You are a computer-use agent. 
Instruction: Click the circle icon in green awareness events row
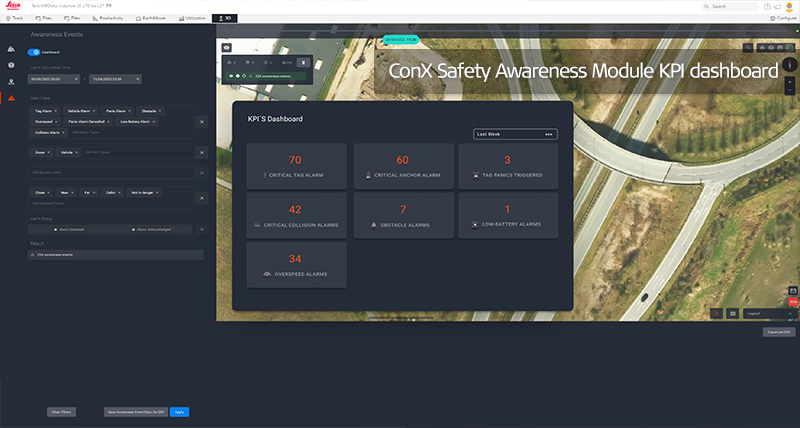[237, 76]
